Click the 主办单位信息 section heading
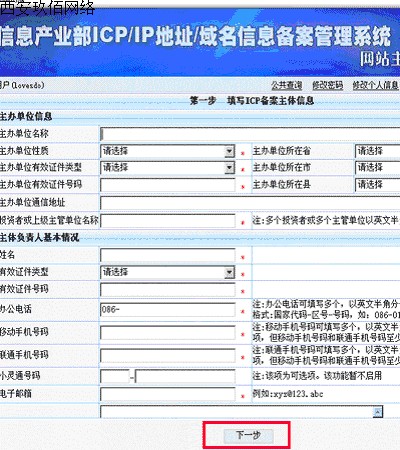 [26, 116]
